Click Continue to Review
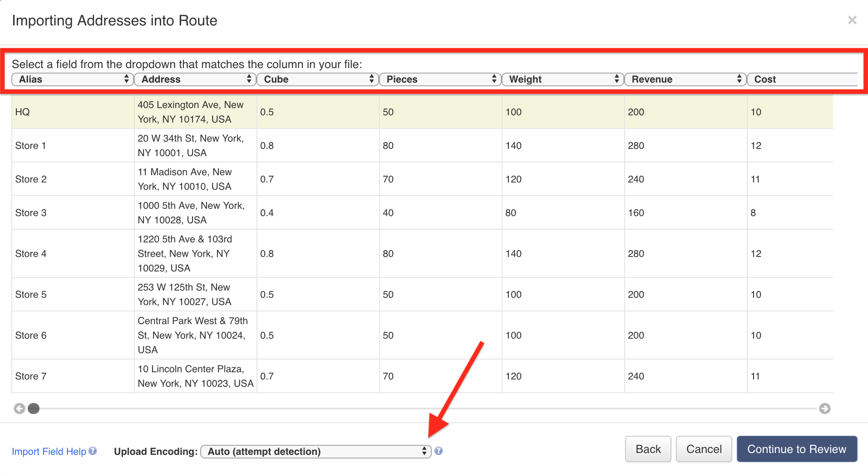The height and width of the screenshot is (473, 868). (x=797, y=449)
